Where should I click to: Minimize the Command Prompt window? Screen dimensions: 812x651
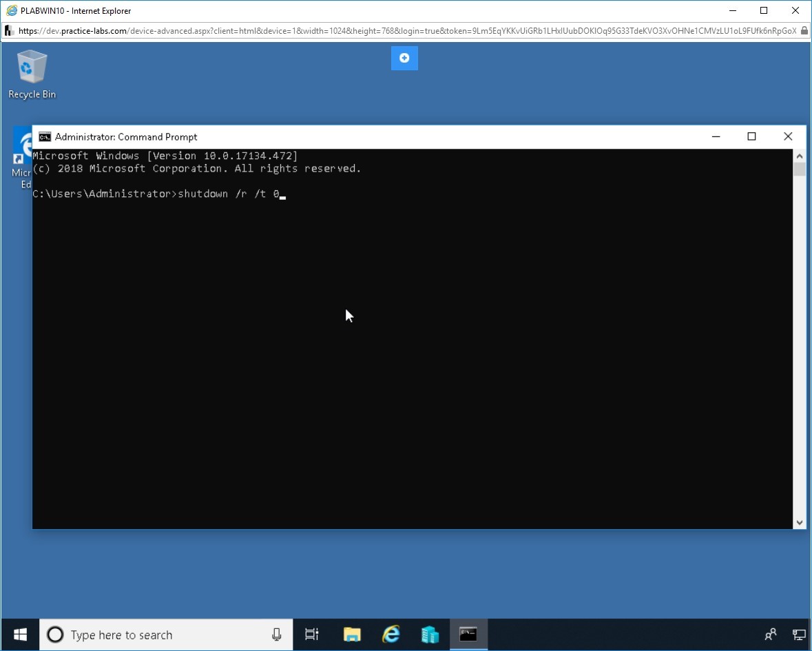(716, 136)
